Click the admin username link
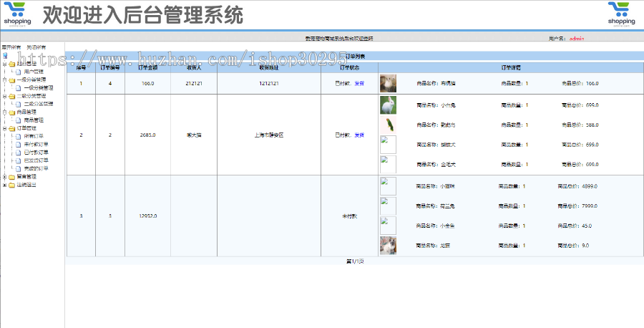This screenshot has height=328, width=644. coord(577,39)
